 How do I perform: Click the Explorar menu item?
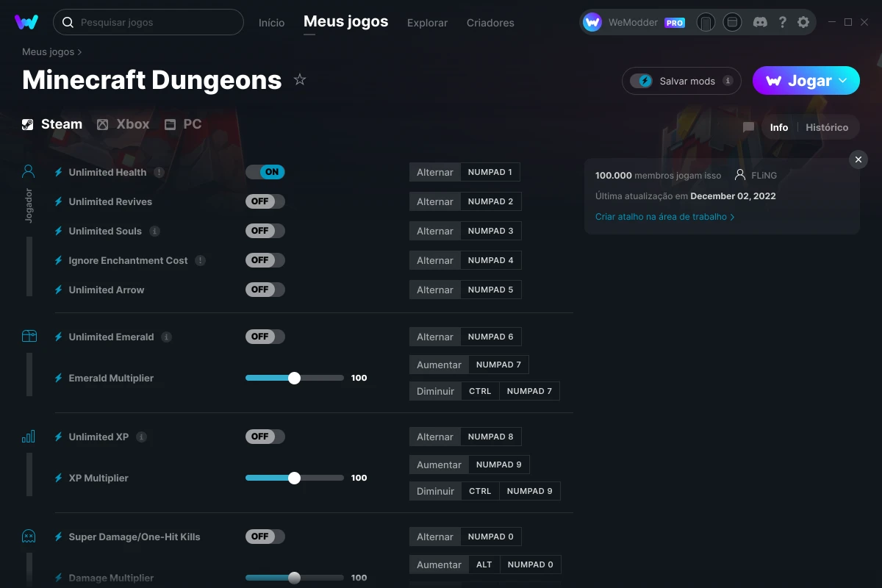427,23
